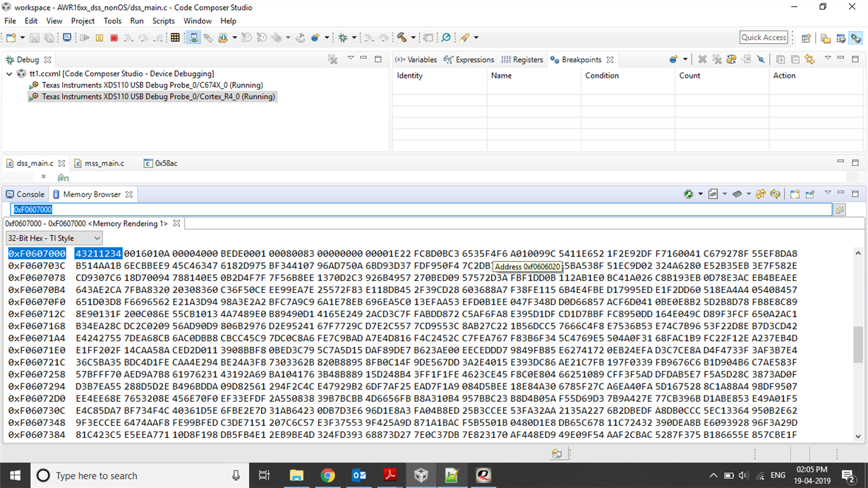Select memory value 43211234
Image resolution: width=868 pixels, height=488 pixels.
[98, 254]
